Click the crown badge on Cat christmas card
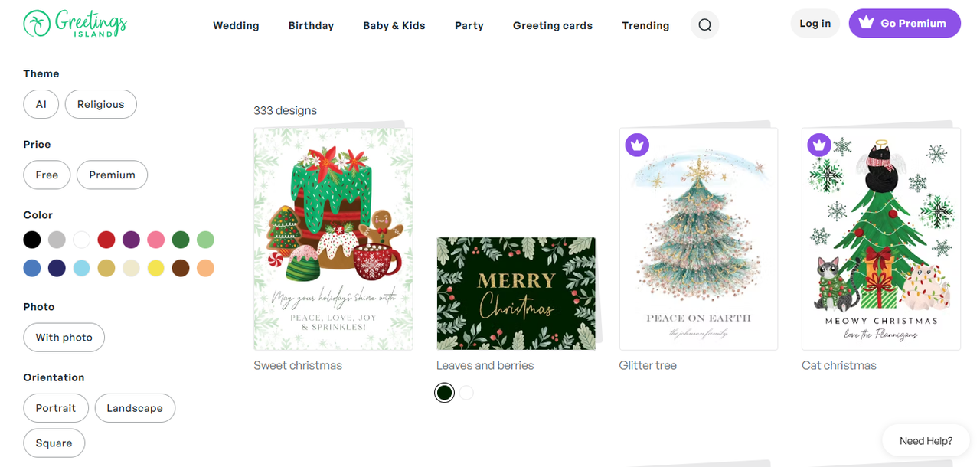This screenshot has width=980, height=467. pyautogui.click(x=819, y=144)
